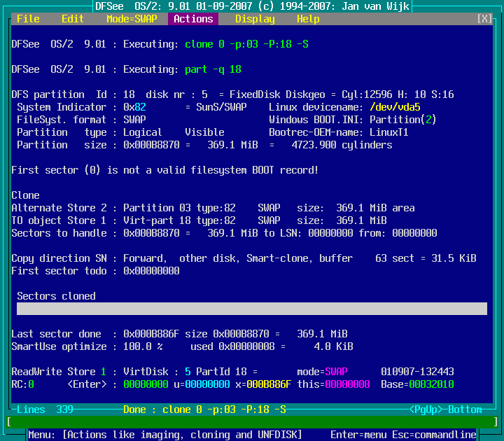Click the green command entry line
The width and height of the screenshot is (504, 441).
click(x=252, y=422)
